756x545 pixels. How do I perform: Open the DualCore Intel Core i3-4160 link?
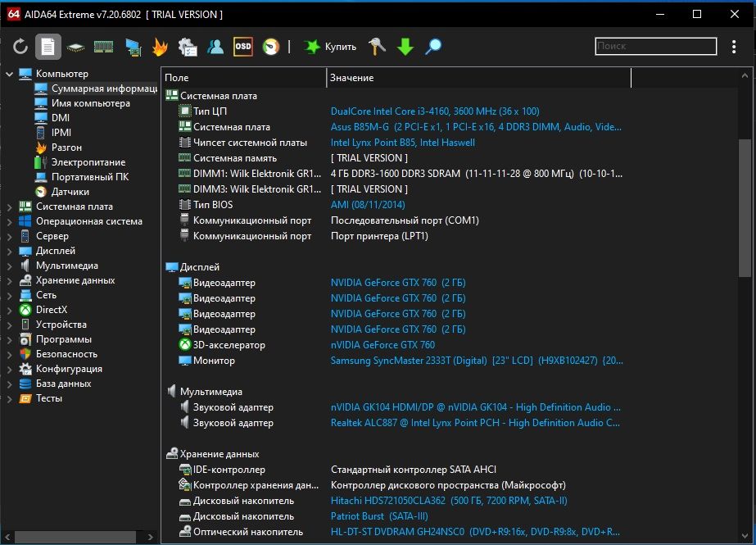[x=435, y=111]
